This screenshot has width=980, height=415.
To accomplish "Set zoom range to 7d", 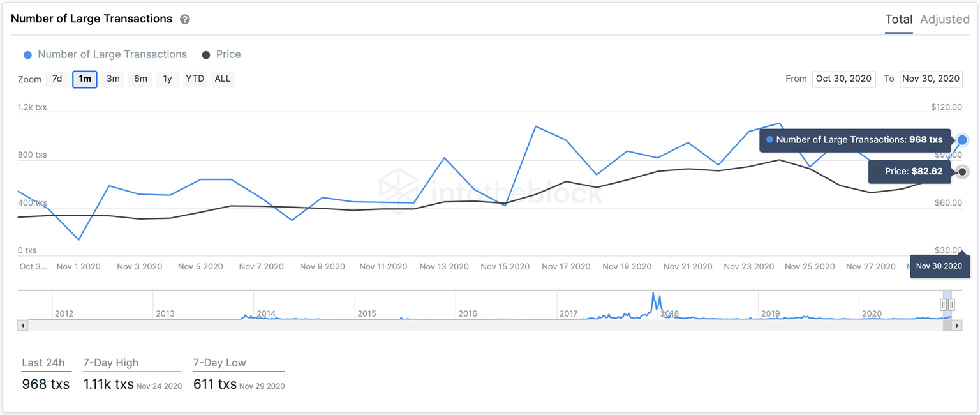I will pyautogui.click(x=57, y=79).
